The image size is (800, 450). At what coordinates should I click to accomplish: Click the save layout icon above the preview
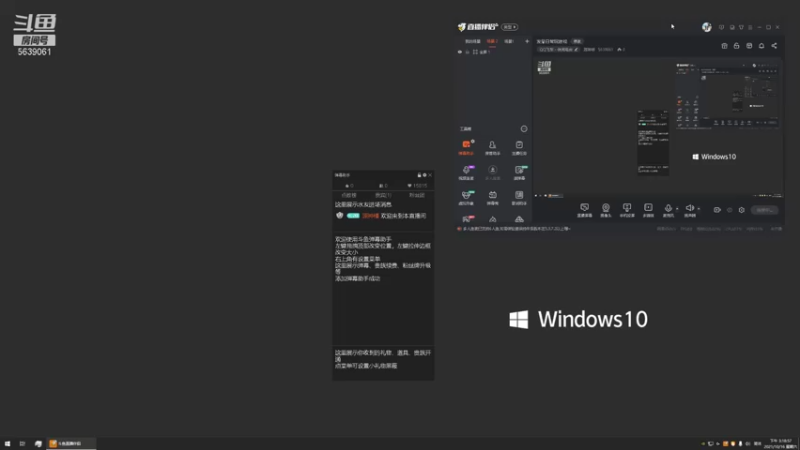(x=749, y=46)
